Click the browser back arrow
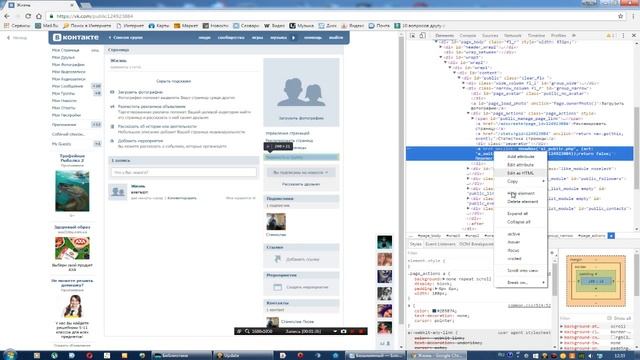The width and height of the screenshot is (640, 360). coord(7,16)
